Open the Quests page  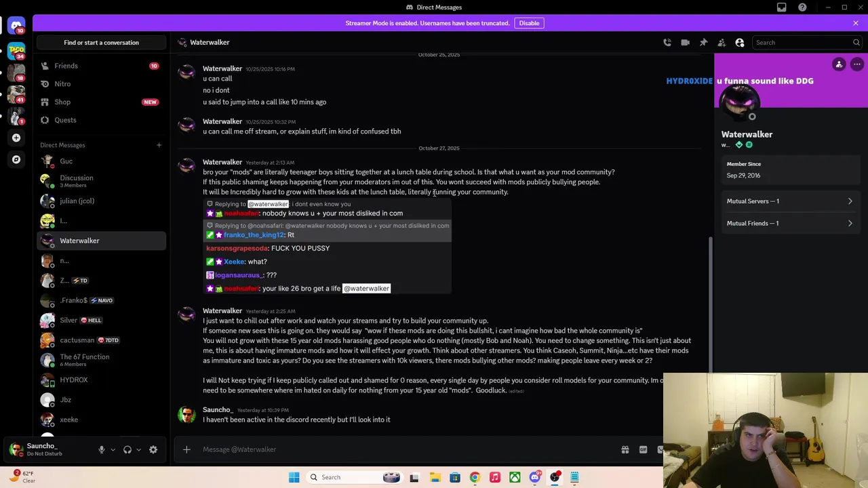(101, 120)
